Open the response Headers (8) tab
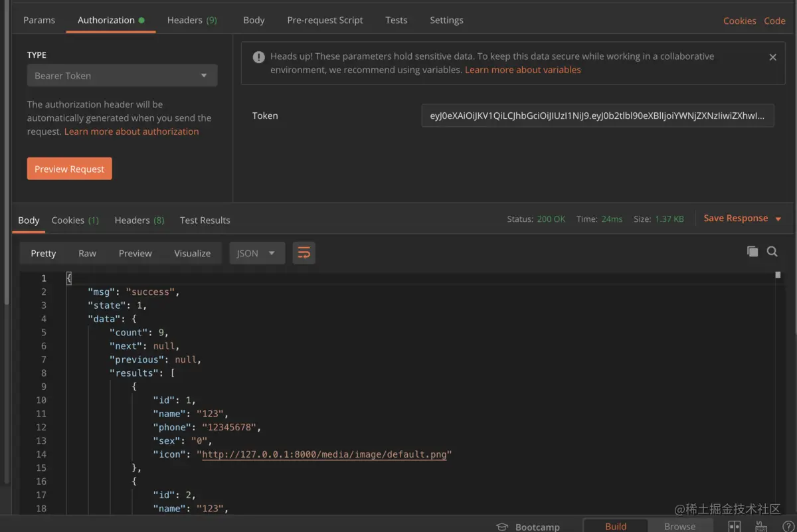This screenshot has width=797, height=532. pyautogui.click(x=139, y=220)
